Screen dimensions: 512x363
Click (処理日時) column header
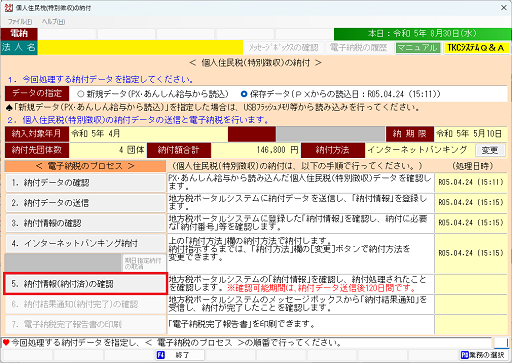[x=472, y=166]
